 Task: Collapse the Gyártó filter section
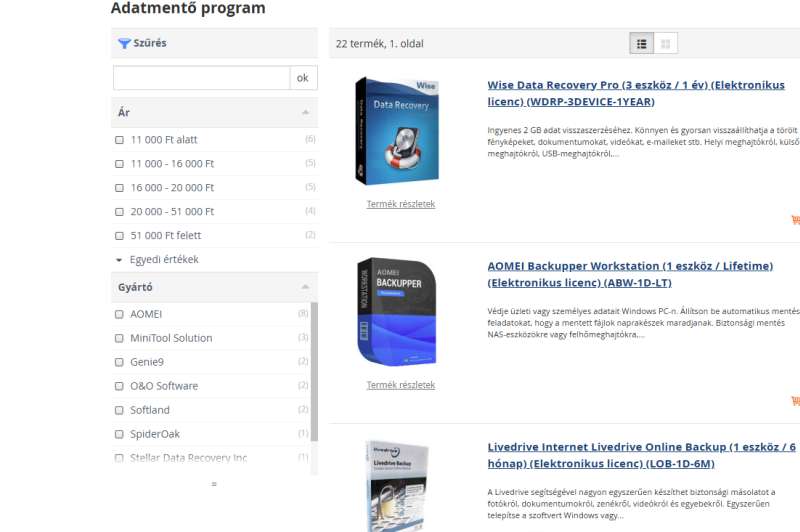coord(305,288)
